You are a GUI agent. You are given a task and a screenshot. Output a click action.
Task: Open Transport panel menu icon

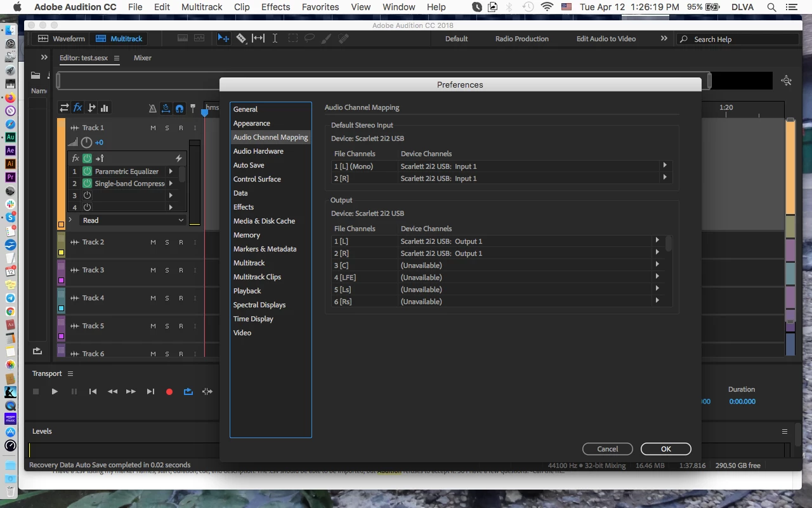click(70, 373)
